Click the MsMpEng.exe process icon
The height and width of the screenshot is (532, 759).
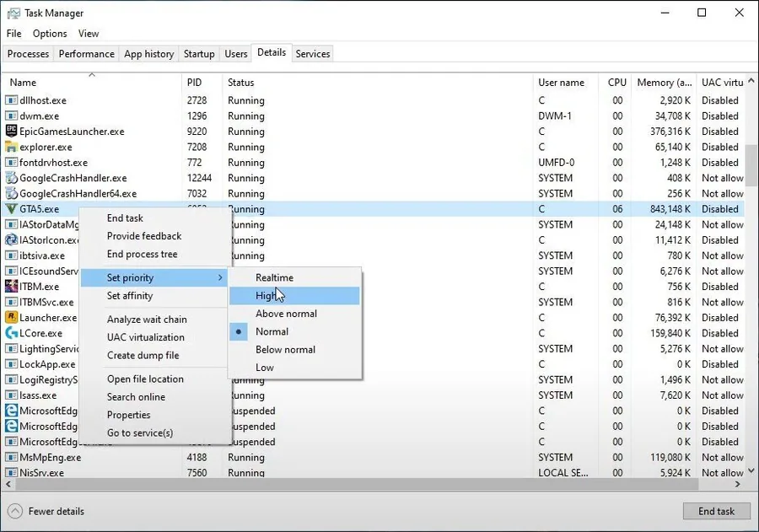click(x=11, y=457)
